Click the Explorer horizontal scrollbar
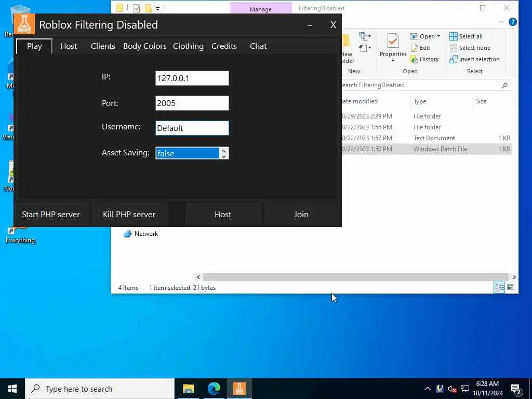Screen dimensions: 532x399 [355, 277]
